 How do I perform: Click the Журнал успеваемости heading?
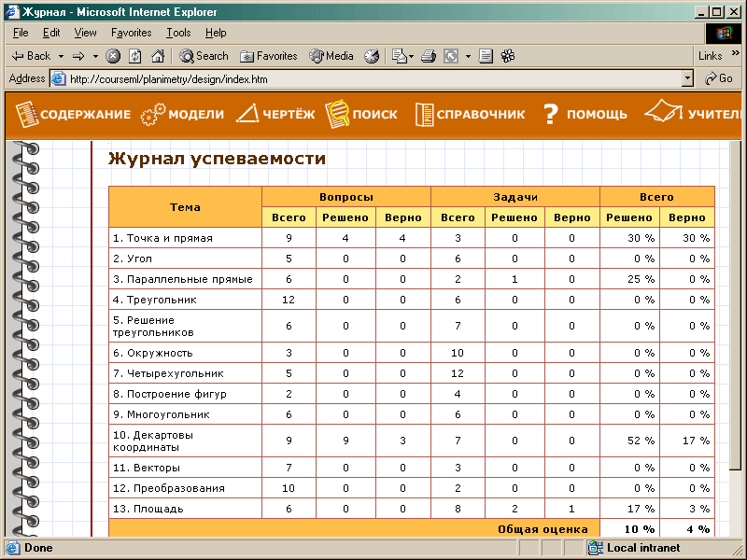pos(217,158)
